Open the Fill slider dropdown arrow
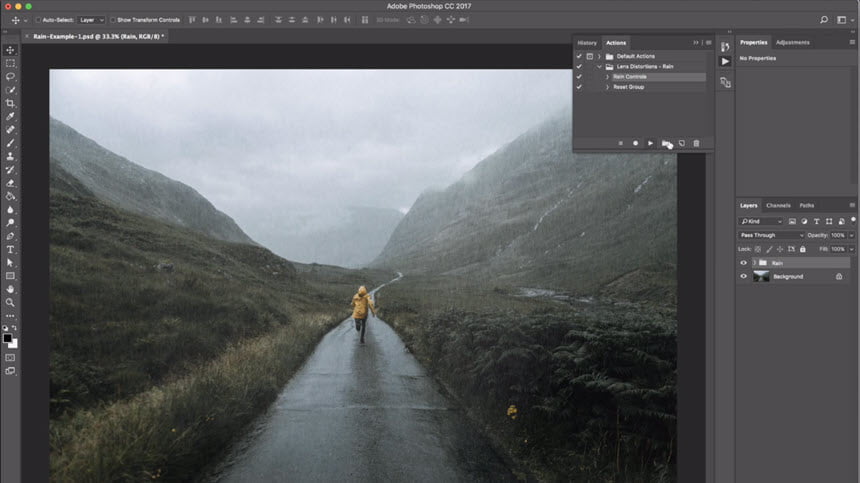860x483 pixels. click(x=852, y=249)
